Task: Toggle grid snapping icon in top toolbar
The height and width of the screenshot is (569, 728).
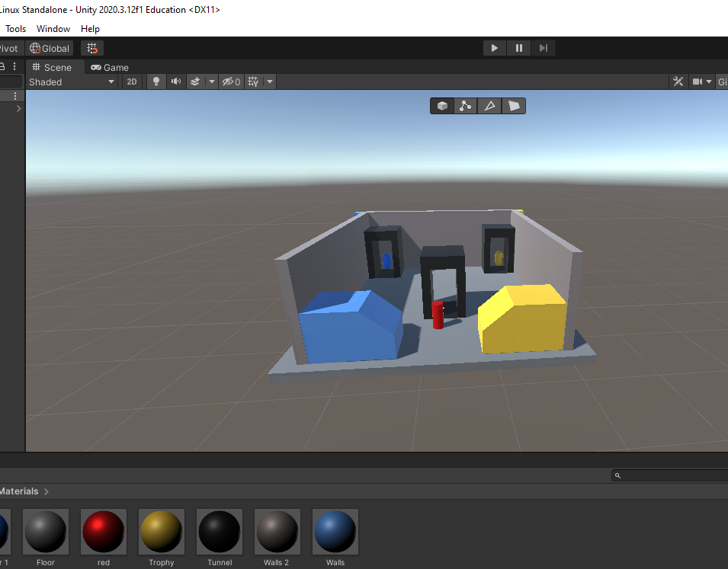Action: [92, 48]
